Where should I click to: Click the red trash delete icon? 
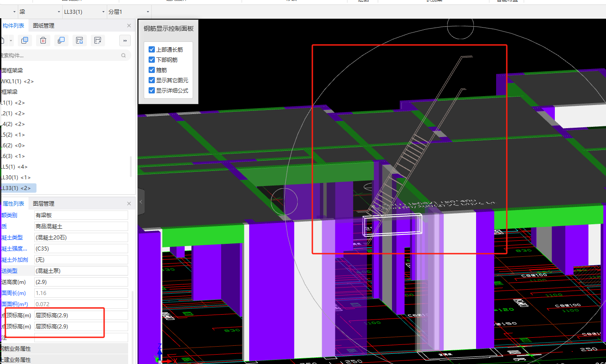pos(43,40)
